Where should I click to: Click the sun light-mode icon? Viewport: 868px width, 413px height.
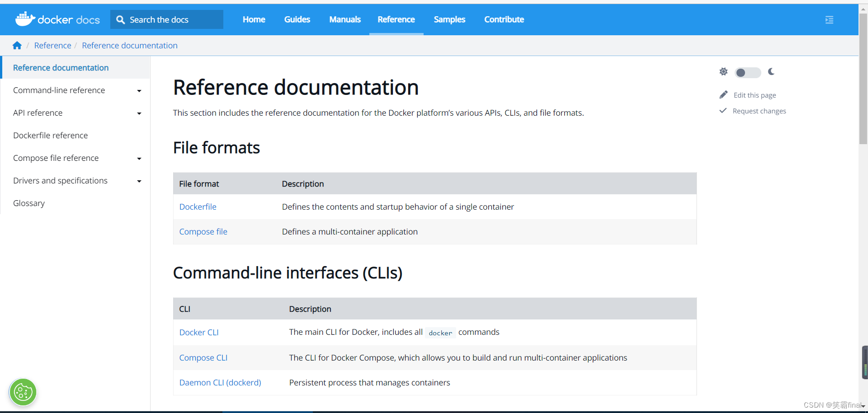click(x=723, y=71)
